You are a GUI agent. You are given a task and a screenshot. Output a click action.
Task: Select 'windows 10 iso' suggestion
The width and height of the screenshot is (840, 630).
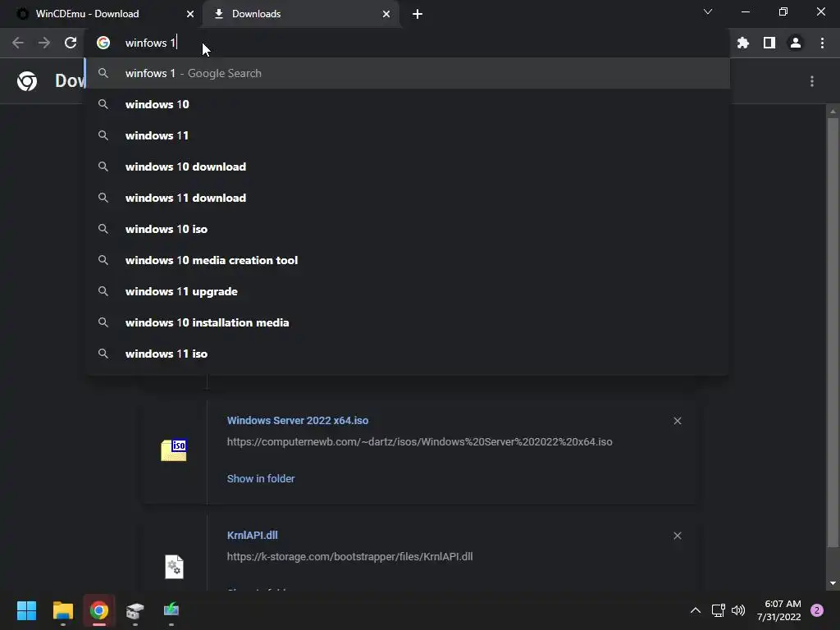(407, 229)
